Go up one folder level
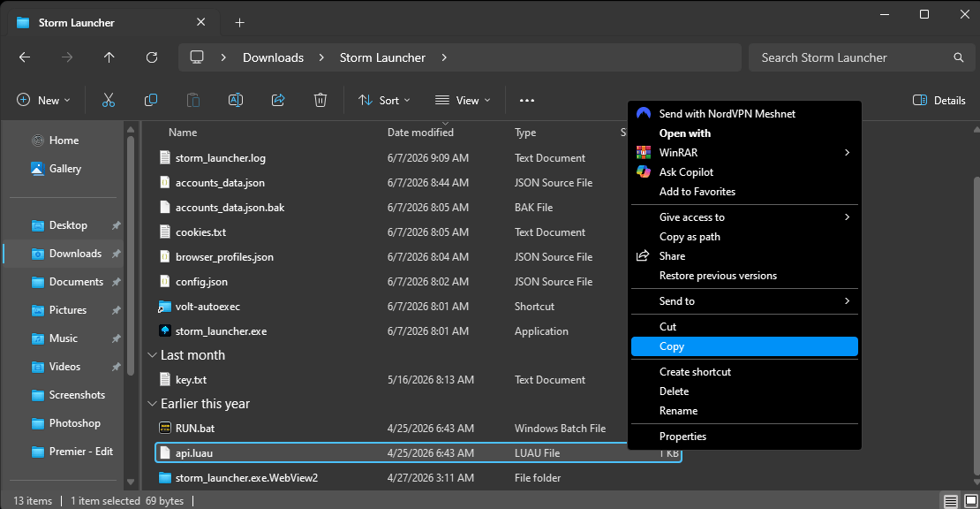The image size is (980, 509). tap(109, 57)
